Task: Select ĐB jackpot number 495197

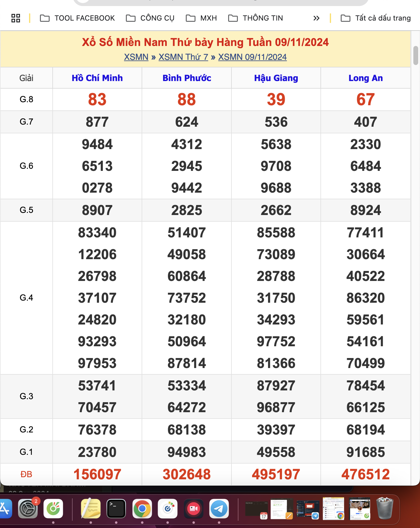Action: point(276,474)
